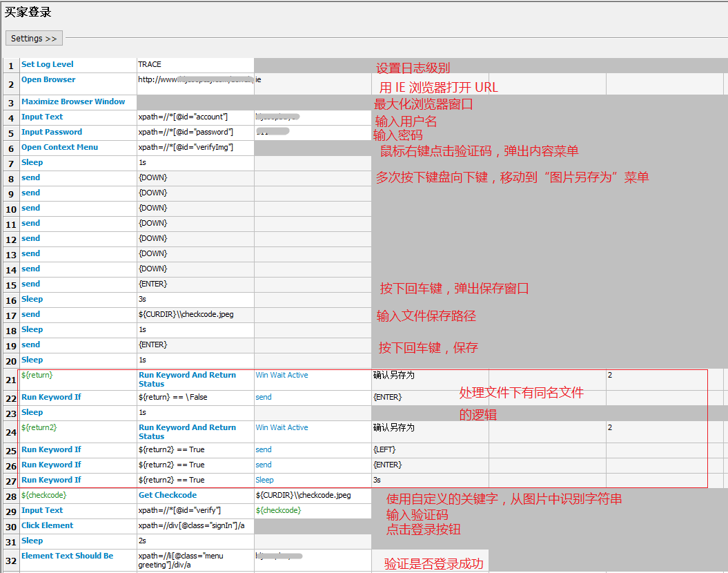Select the xpath password locator cell
The image size is (728, 573).
click(195, 133)
